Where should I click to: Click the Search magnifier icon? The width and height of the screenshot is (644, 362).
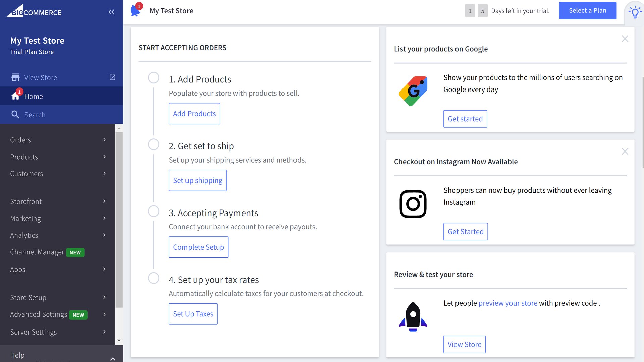[x=15, y=115]
